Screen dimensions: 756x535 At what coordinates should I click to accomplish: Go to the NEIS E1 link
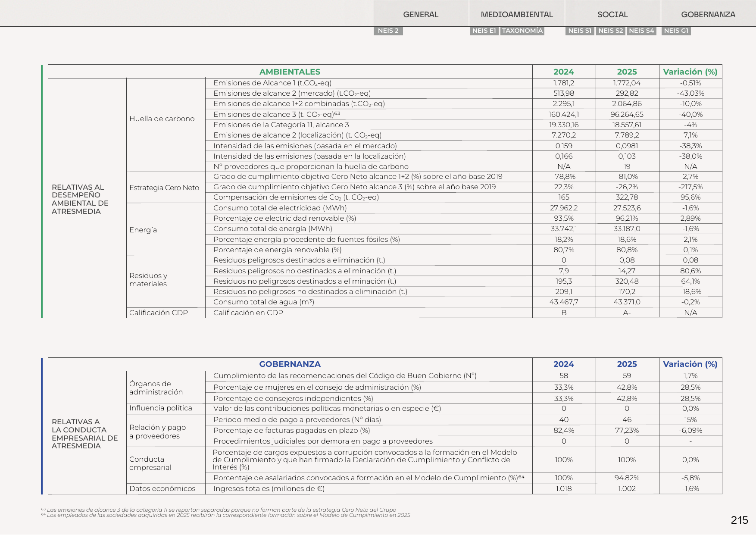tap(484, 31)
